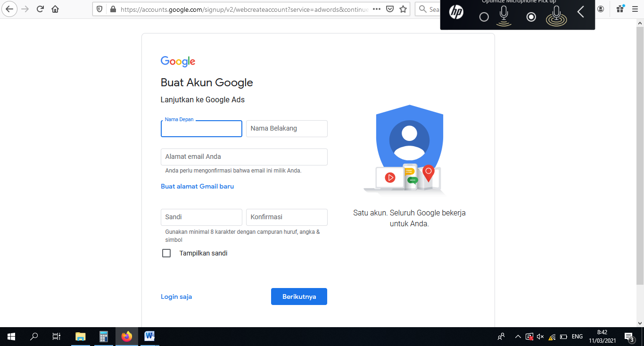Go back with the browser back arrow

tap(9, 9)
